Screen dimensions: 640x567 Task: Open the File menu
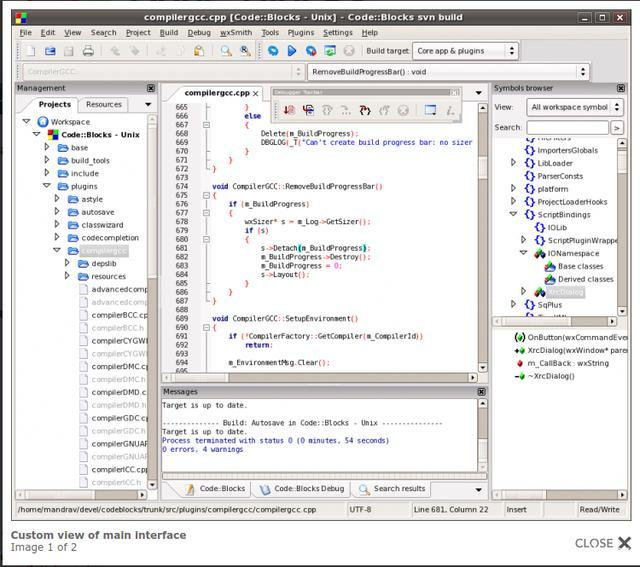tap(25, 33)
